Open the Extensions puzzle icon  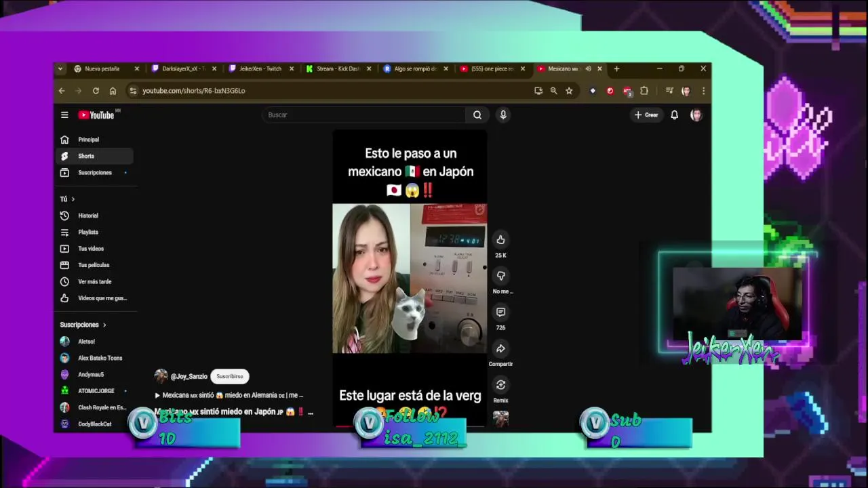tap(644, 91)
